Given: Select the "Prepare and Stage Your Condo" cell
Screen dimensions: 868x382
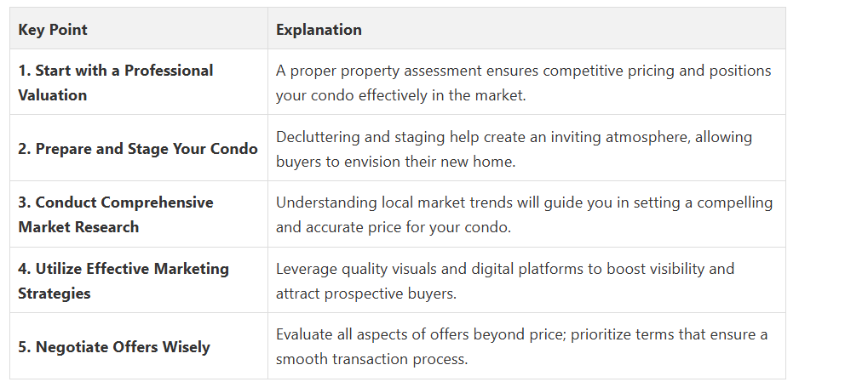Looking at the screenshot, I should pos(138,149).
